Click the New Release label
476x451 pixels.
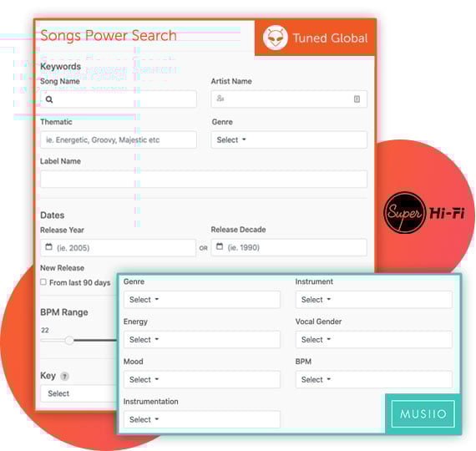63,268
